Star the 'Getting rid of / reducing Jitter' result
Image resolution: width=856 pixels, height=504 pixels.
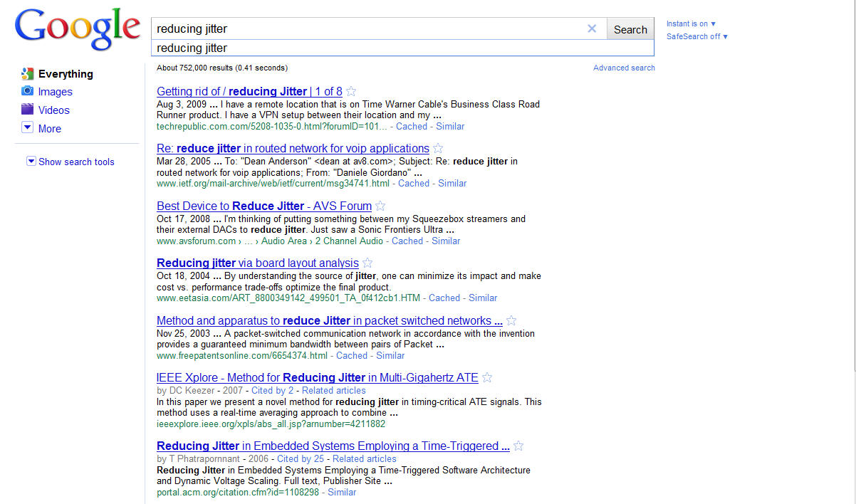351,91
